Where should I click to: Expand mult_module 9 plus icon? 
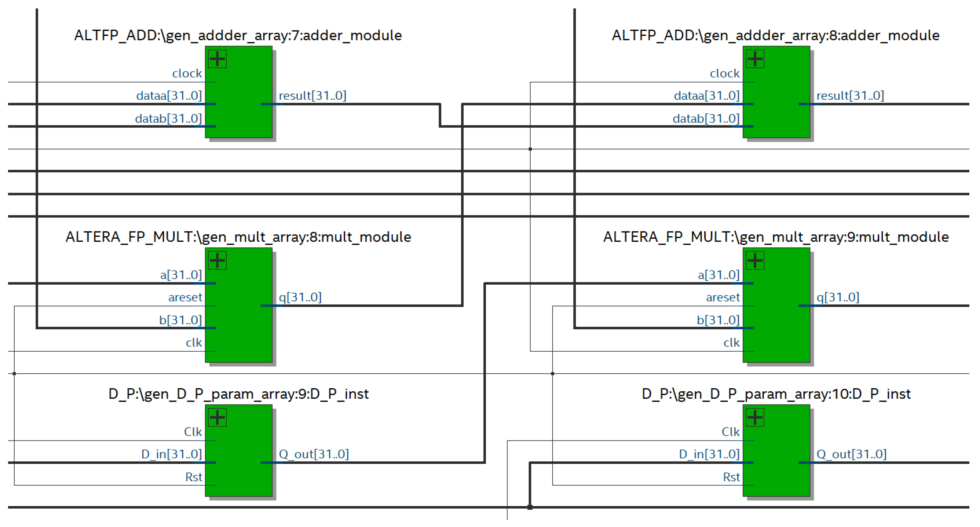pos(755,261)
